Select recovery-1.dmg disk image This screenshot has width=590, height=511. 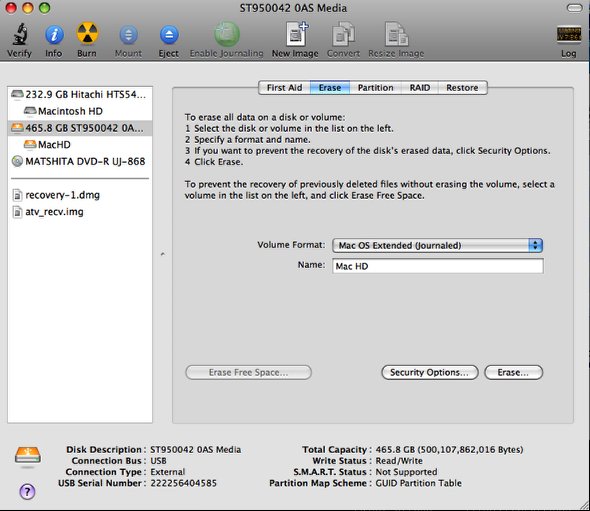80,195
